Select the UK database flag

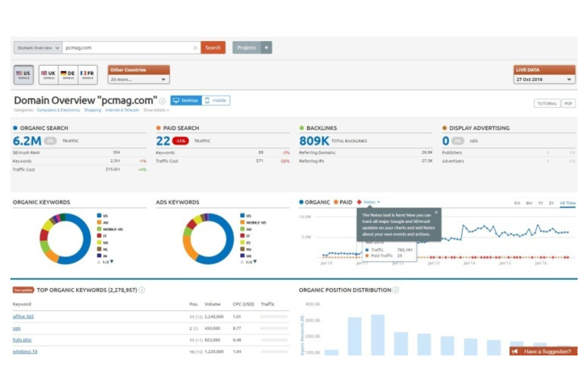48,75
